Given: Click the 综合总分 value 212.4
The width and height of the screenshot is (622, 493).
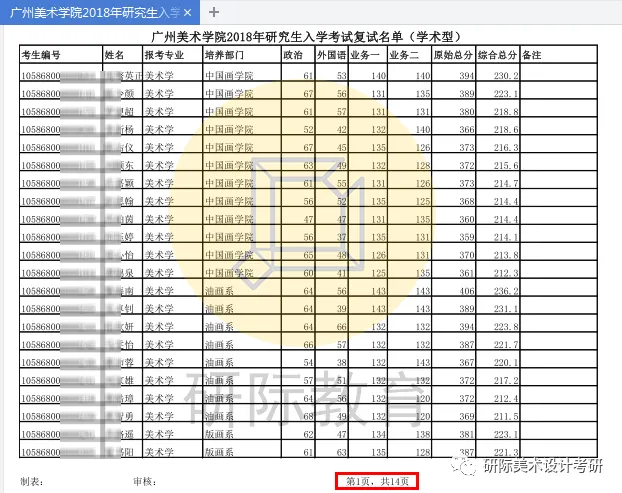Looking at the screenshot, I should (x=506, y=399).
